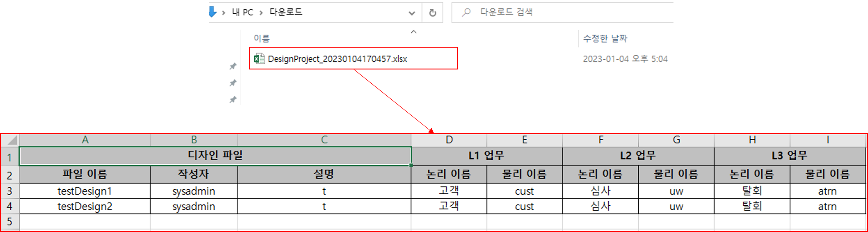Expand the chevron between 내 PC and 다운로드
The width and height of the screenshot is (868, 232).
[x=261, y=13]
